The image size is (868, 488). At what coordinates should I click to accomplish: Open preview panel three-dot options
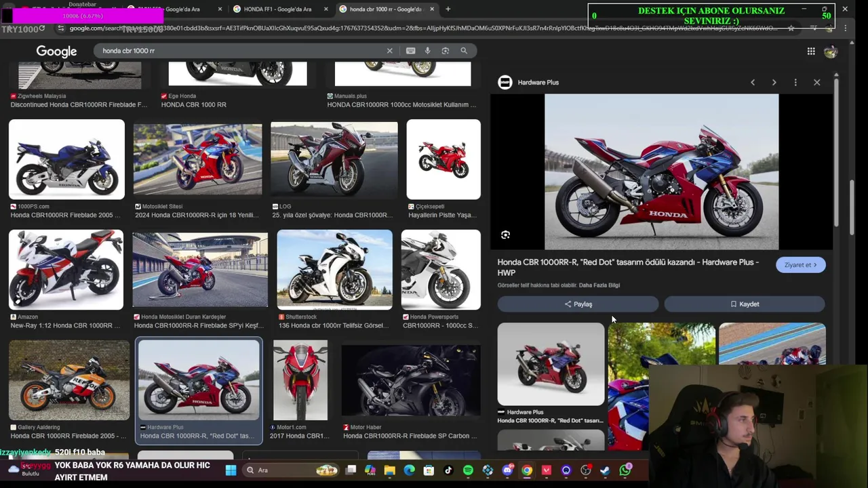(795, 83)
